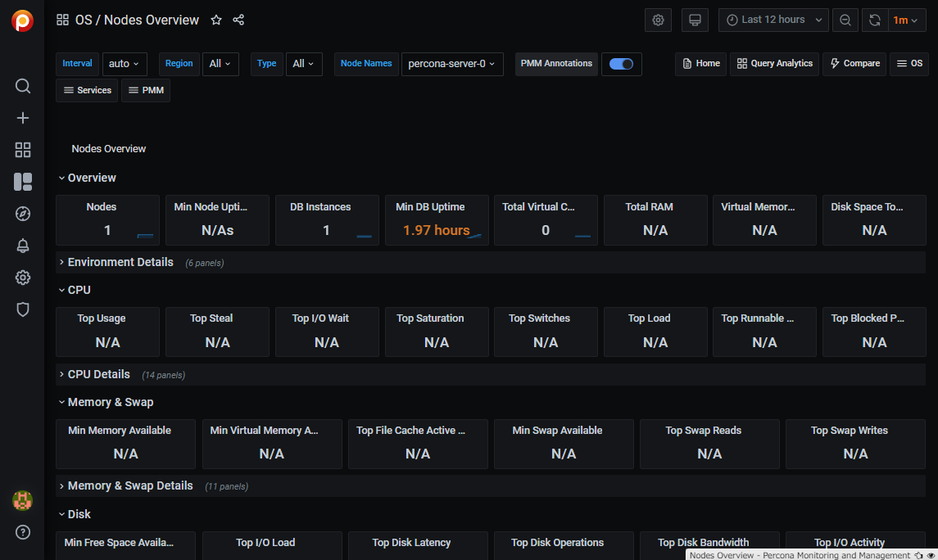Open dashboard settings gear in top bar
This screenshot has height=560, width=938.
(x=658, y=20)
